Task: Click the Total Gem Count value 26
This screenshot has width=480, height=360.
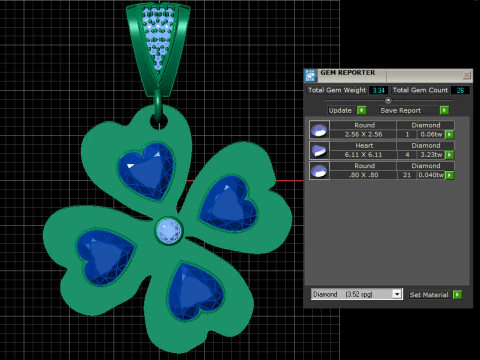Action: [x=460, y=90]
